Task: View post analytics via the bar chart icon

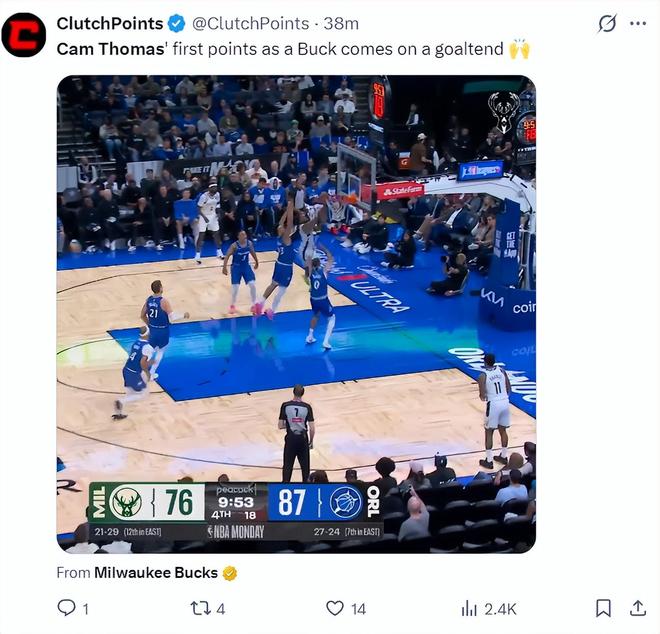Action: [468, 608]
